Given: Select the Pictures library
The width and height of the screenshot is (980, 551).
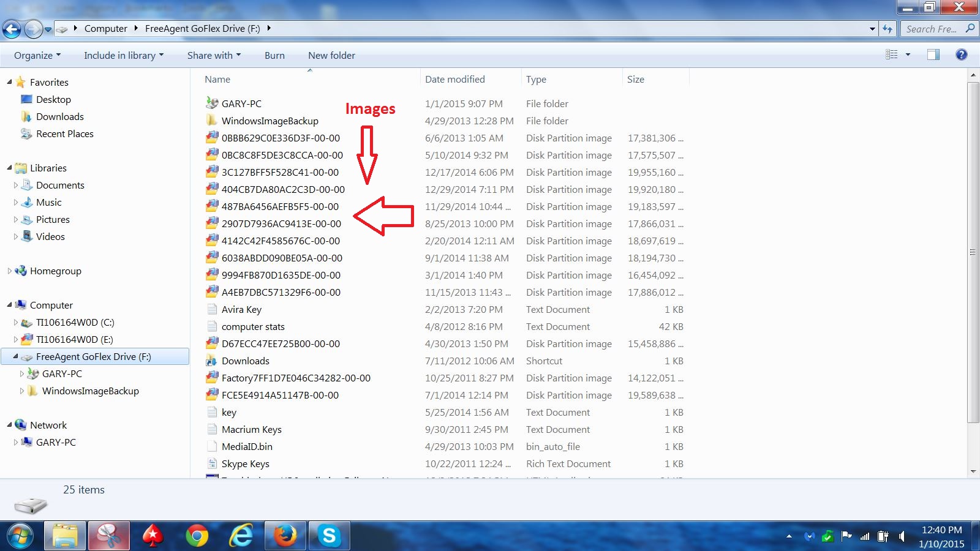Looking at the screenshot, I should tap(53, 219).
